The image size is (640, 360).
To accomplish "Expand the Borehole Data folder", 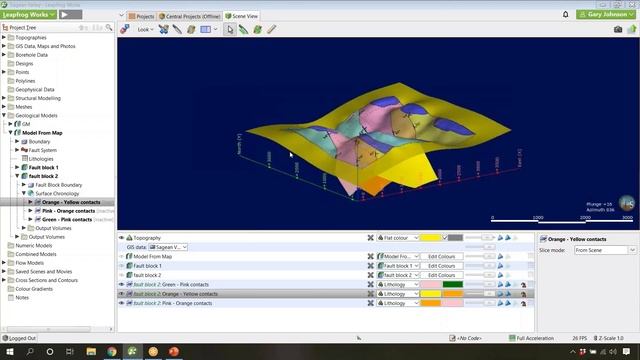I will (x=4, y=54).
